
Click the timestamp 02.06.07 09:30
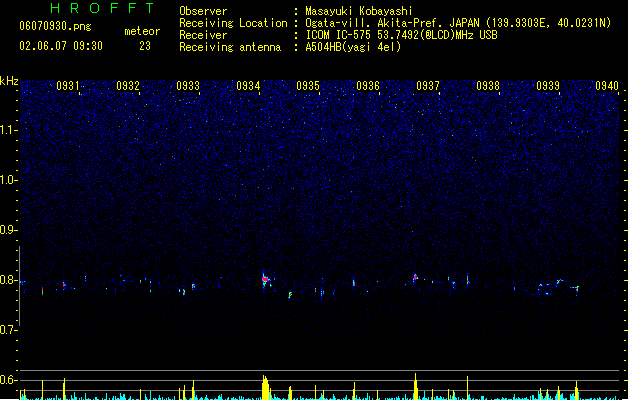click(x=61, y=46)
